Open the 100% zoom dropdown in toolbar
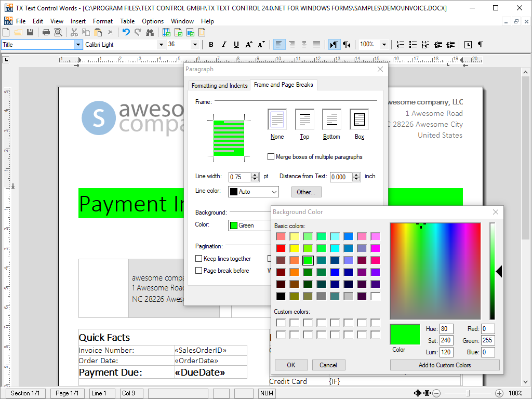 (x=384, y=45)
